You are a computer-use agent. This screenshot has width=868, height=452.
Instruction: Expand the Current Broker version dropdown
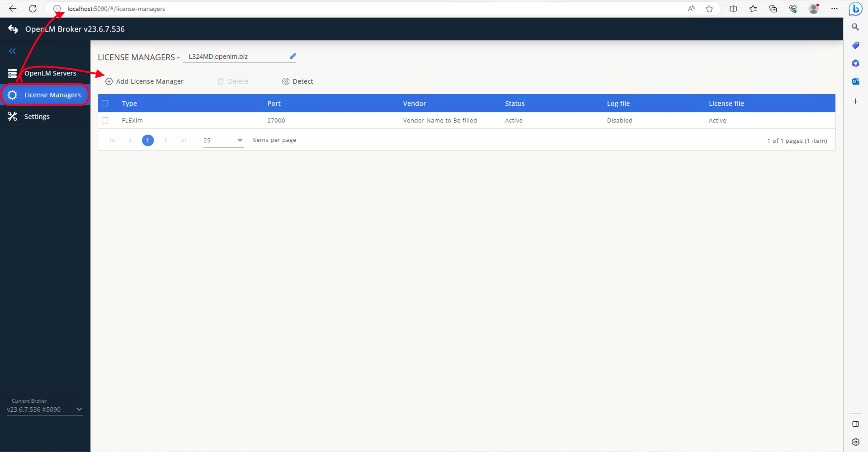pyautogui.click(x=80, y=409)
